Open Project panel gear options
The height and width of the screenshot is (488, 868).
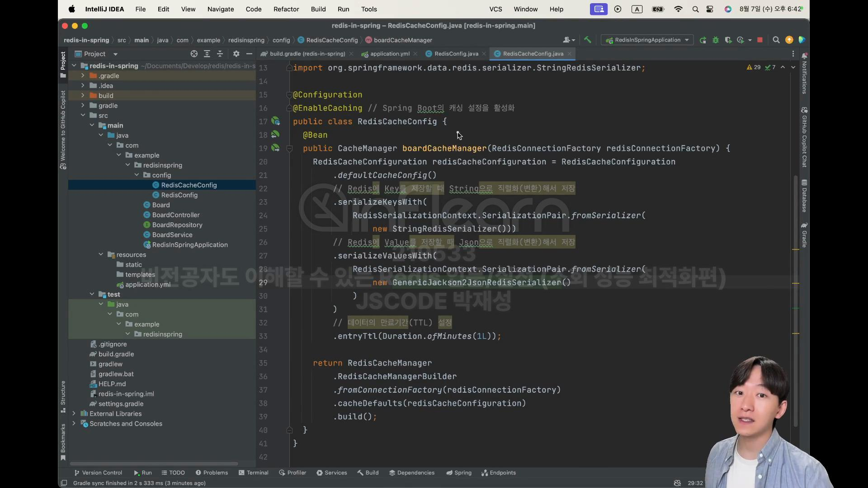[236, 54]
